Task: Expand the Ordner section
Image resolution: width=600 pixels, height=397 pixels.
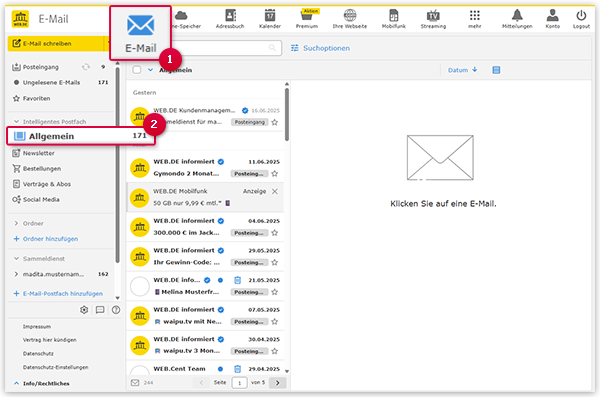Action: pyautogui.click(x=16, y=223)
